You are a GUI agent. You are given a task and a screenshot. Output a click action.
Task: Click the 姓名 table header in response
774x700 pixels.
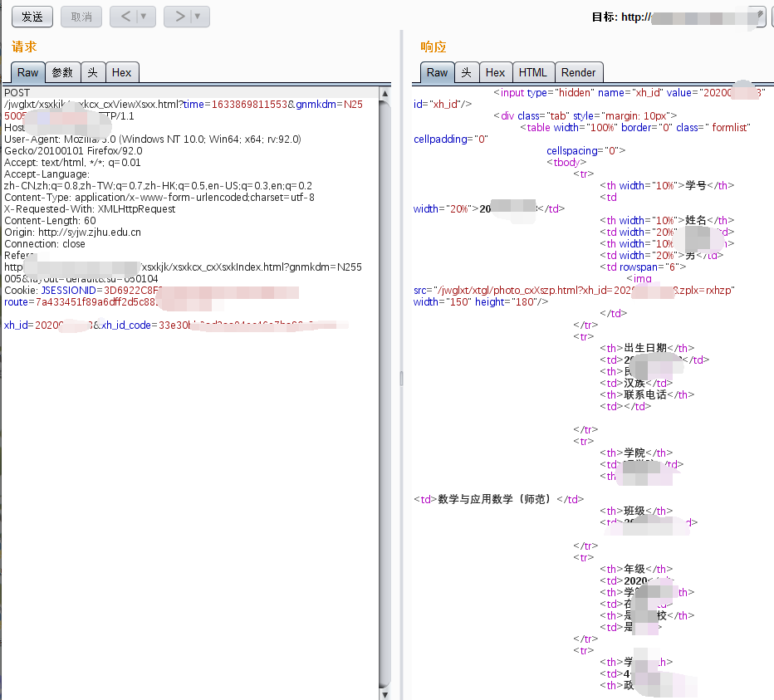pos(696,220)
